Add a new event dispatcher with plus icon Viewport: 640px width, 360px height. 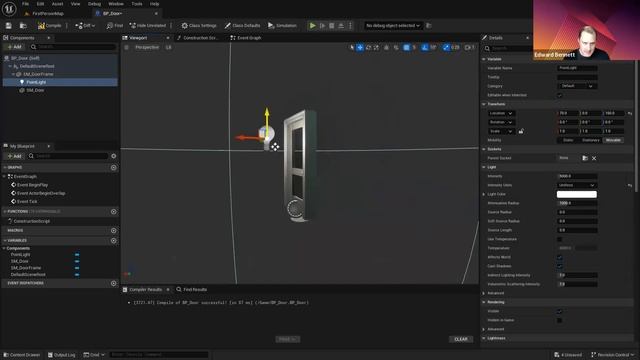113,283
